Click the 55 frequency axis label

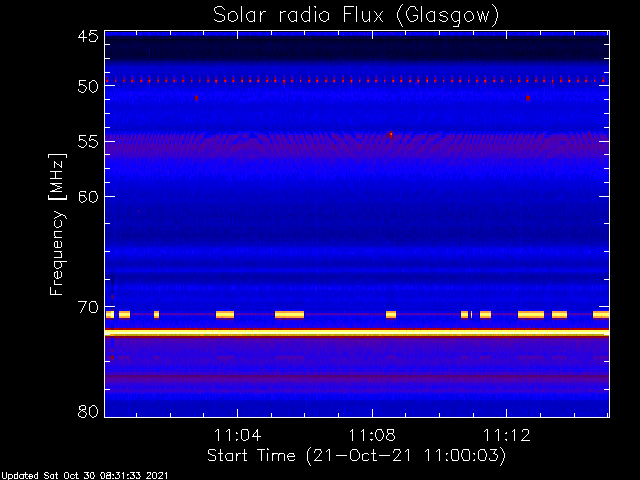click(88, 142)
